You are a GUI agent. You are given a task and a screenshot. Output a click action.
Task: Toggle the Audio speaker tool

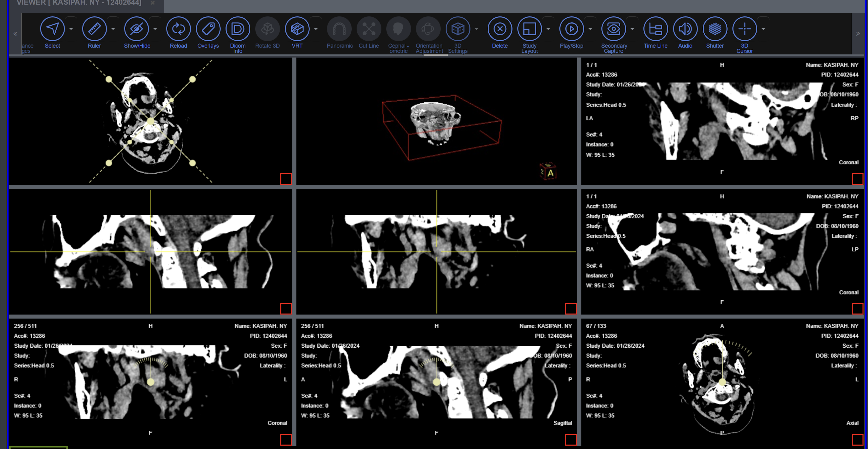[x=685, y=29]
